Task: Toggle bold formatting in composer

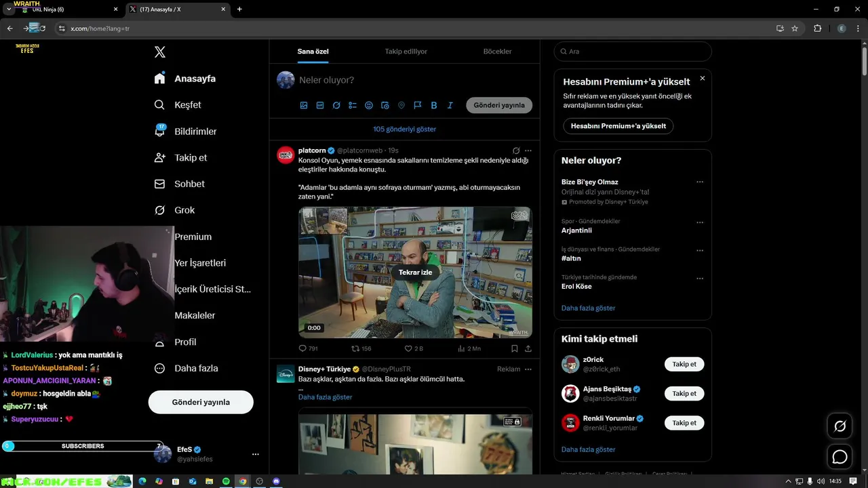Action: 434,105
